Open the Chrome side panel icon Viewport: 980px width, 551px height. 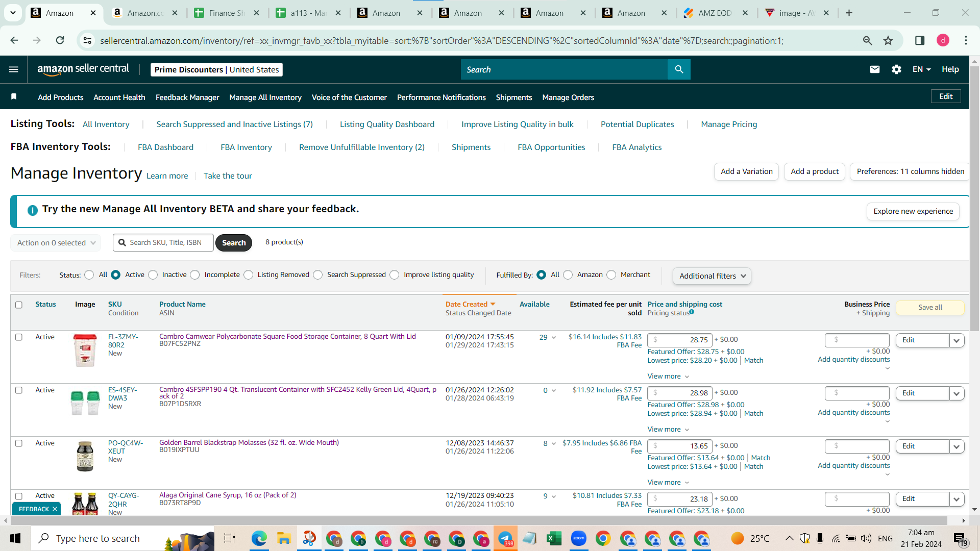[x=920, y=40]
